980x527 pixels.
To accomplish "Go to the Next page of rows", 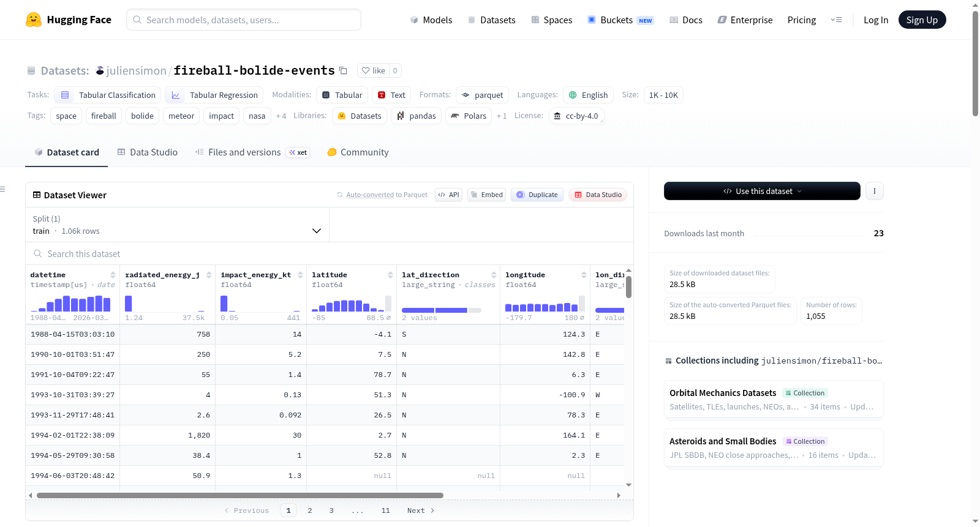I will pyautogui.click(x=421, y=510).
